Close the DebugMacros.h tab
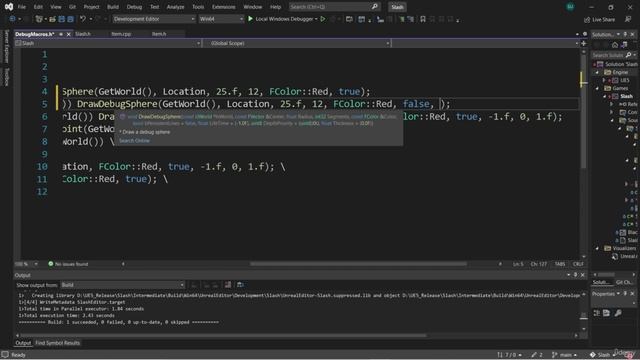The width and height of the screenshot is (640, 360). click(x=69, y=34)
